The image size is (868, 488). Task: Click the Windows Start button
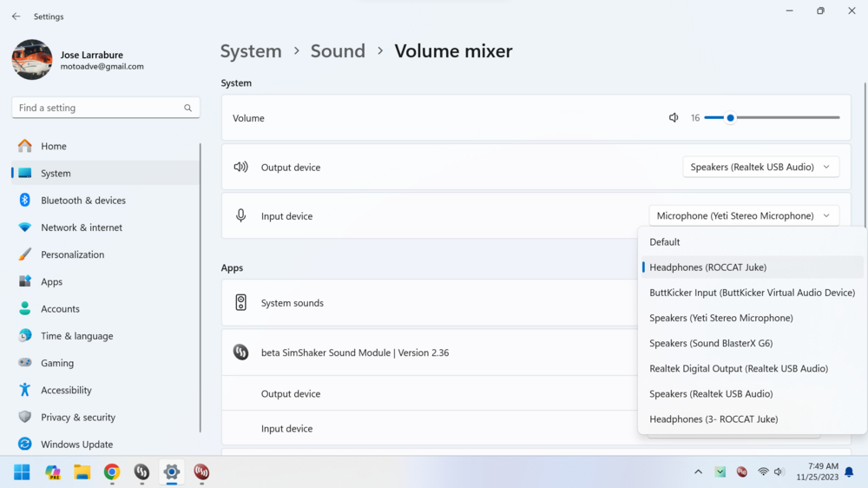point(23,472)
